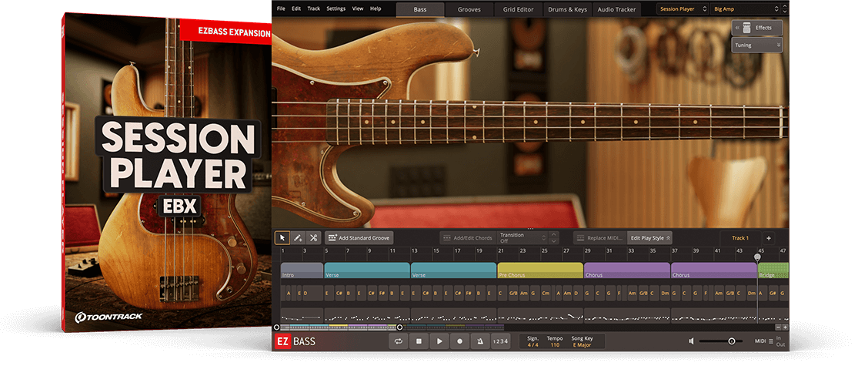Switch to the Grid Editor tab
Screen dimensions: 868x366
pyautogui.click(x=518, y=9)
